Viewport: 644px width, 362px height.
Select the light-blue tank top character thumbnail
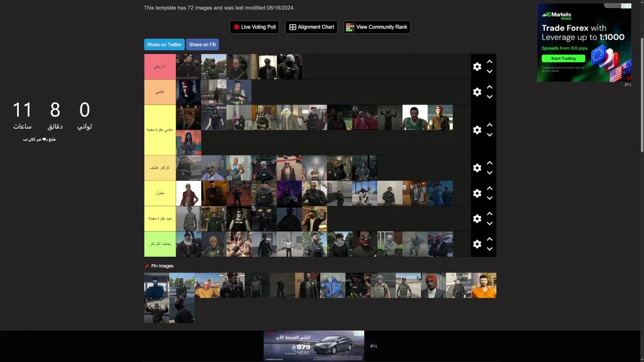coord(239,168)
